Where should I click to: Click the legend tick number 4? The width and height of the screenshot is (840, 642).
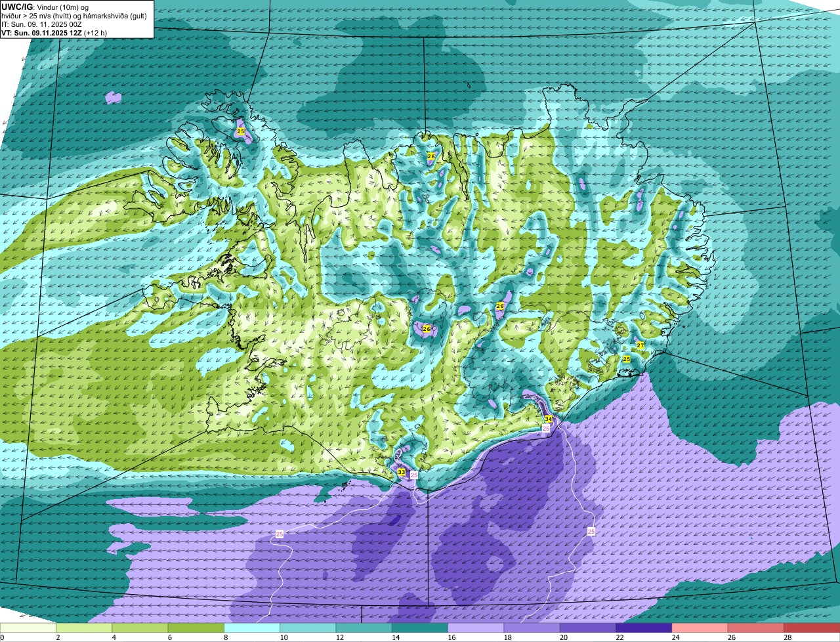[114, 637]
